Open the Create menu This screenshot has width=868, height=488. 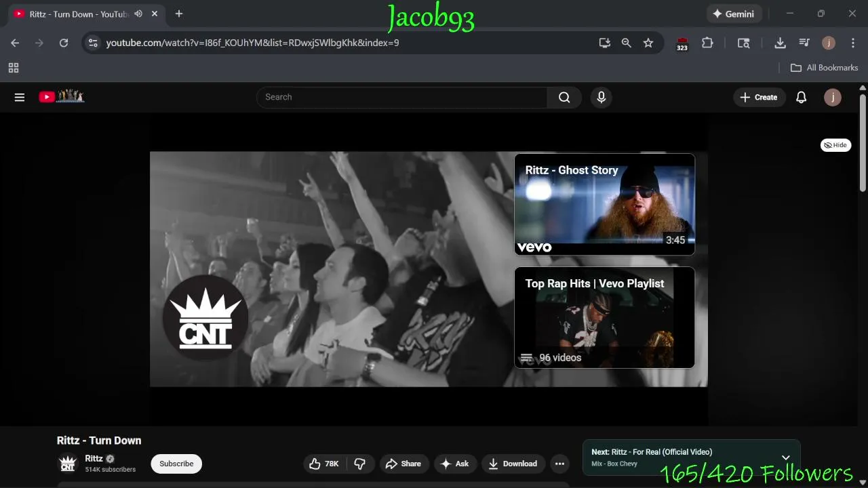[x=759, y=97]
